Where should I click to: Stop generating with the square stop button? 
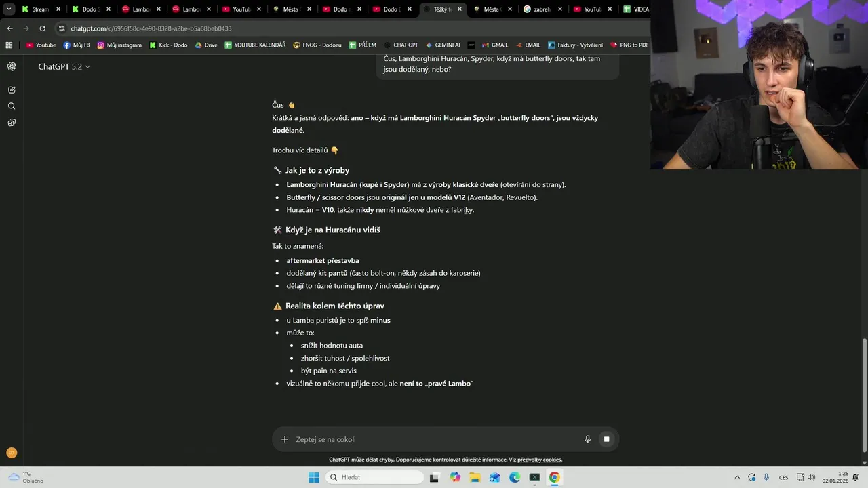pos(607,439)
